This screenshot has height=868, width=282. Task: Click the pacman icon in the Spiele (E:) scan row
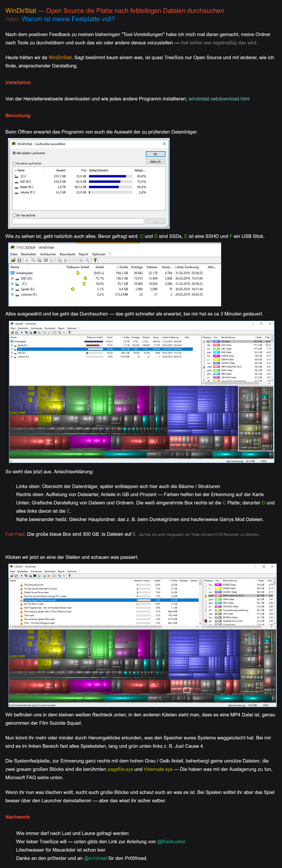pyautogui.click(x=73, y=289)
